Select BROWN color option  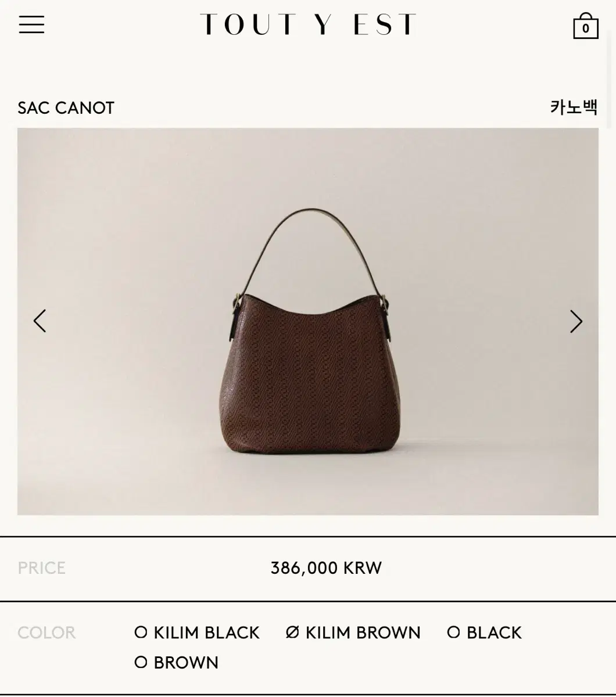(x=177, y=663)
